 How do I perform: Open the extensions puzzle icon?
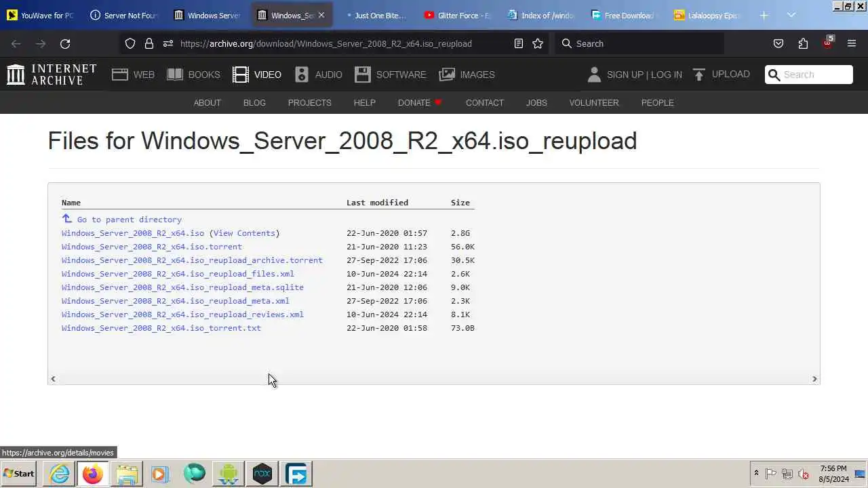coord(803,43)
